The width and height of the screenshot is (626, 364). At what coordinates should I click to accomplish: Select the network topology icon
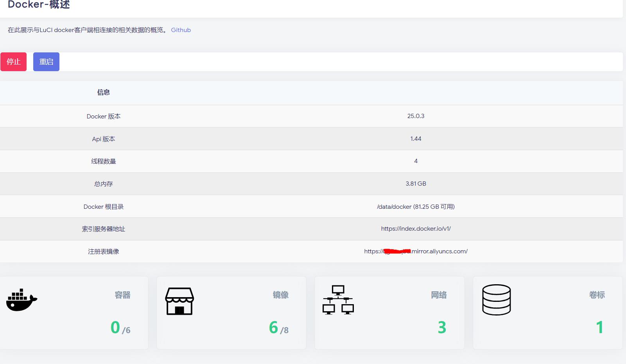coord(338,300)
